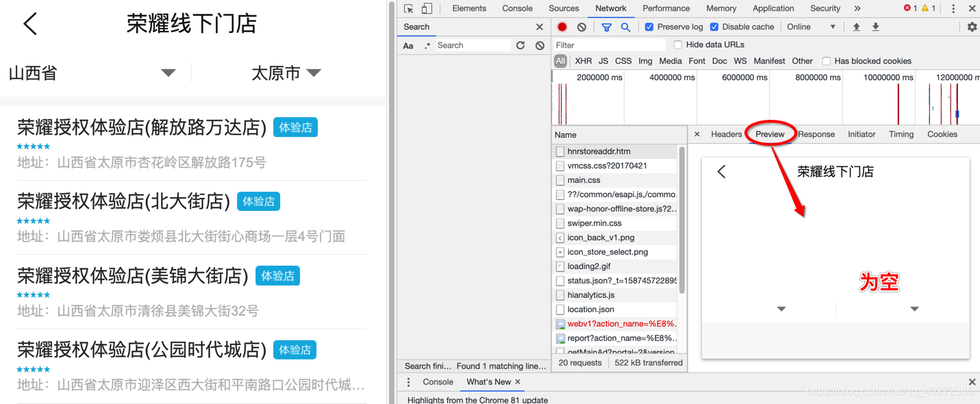Toggle regular expression search option
Screen dimensions: 980x404
427,45
